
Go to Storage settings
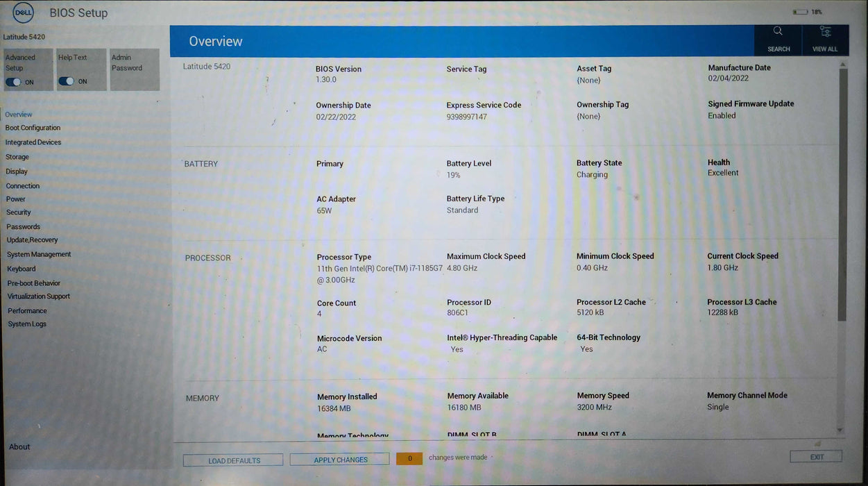point(17,157)
